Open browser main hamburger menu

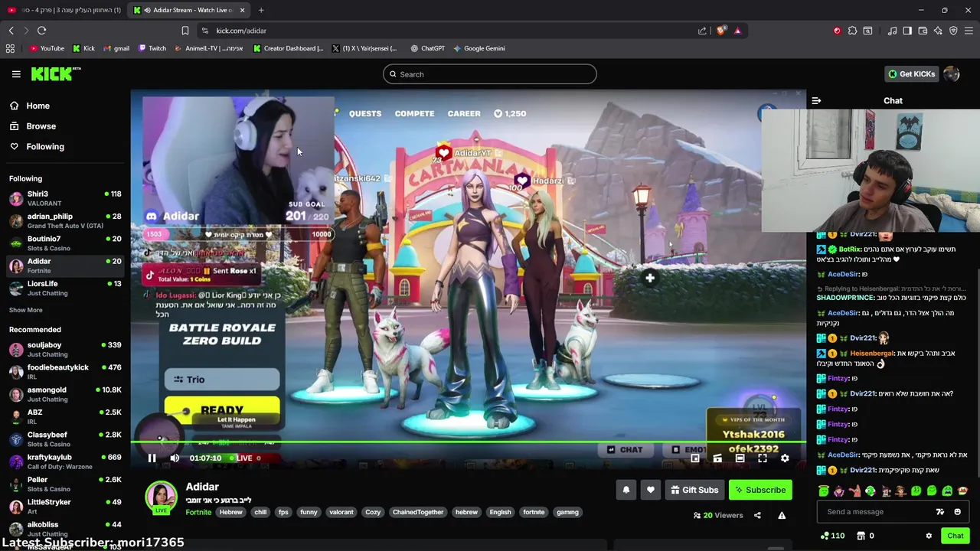969,31
